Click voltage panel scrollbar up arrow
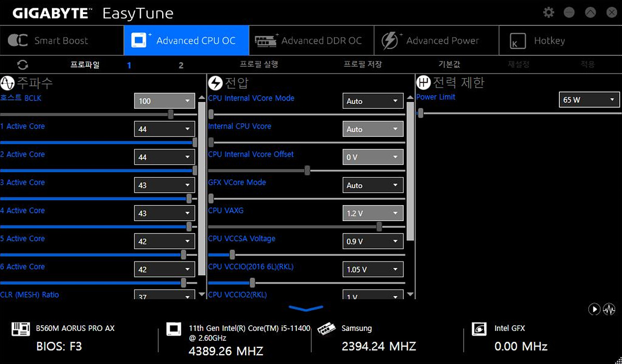 411,97
